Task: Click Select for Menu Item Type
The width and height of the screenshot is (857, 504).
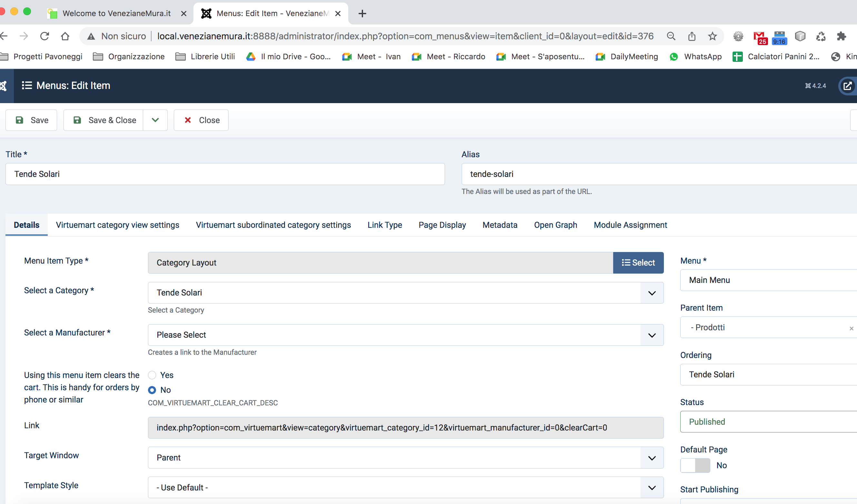Action: [638, 263]
